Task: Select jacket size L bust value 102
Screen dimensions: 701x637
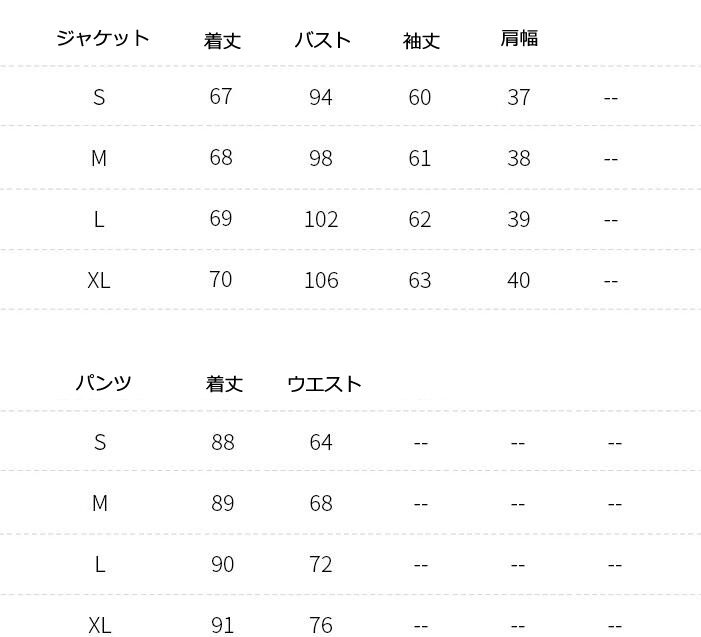Action: [321, 219]
